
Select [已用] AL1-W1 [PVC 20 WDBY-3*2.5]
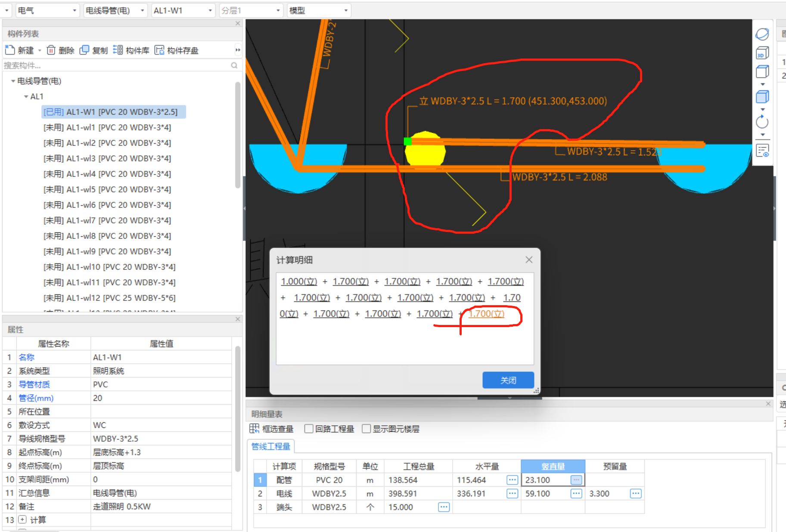click(114, 112)
